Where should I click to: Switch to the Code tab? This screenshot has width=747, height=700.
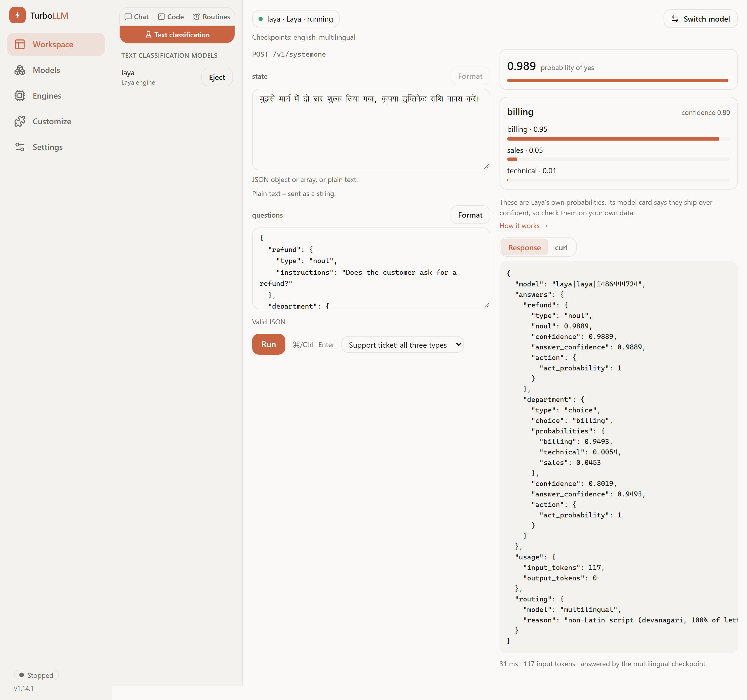tap(171, 17)
